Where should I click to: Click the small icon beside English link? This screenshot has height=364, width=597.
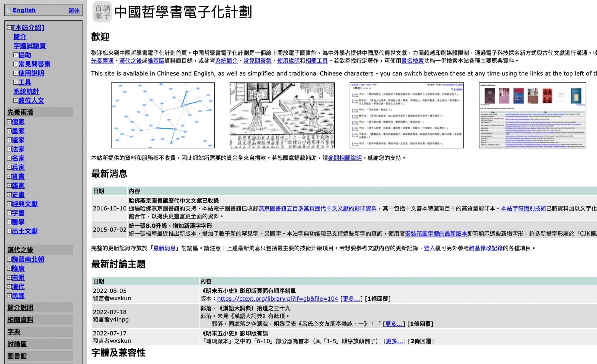(9, 10)
